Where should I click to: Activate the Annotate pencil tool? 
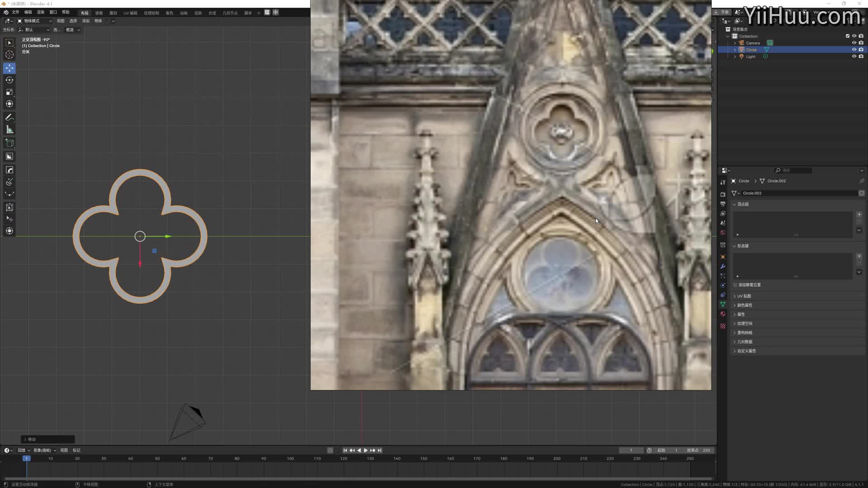click(9, 117)
